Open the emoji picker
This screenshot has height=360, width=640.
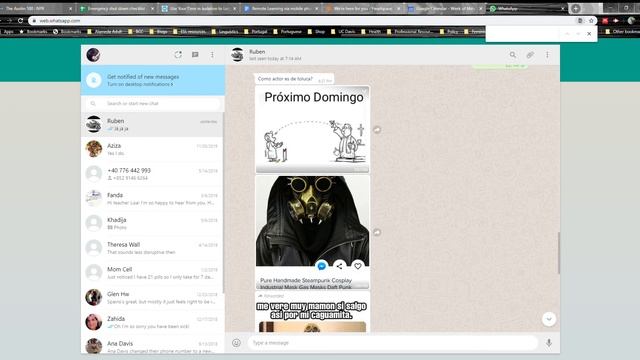236,343
